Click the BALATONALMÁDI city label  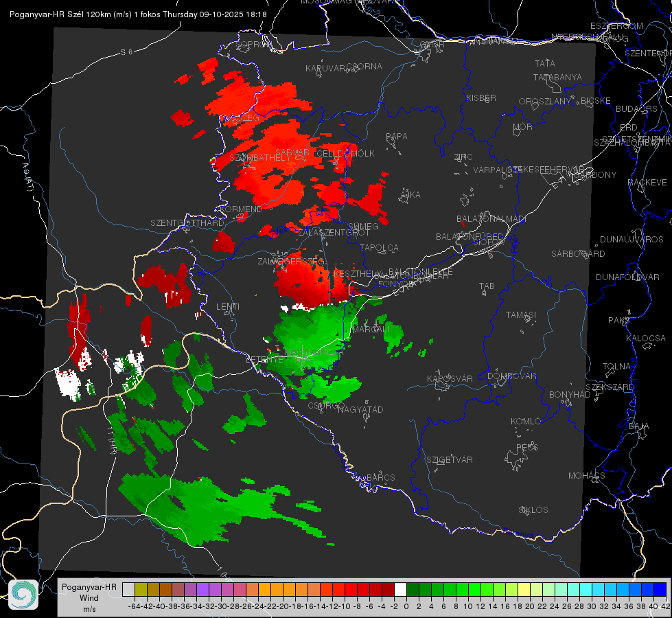[491, 218]
